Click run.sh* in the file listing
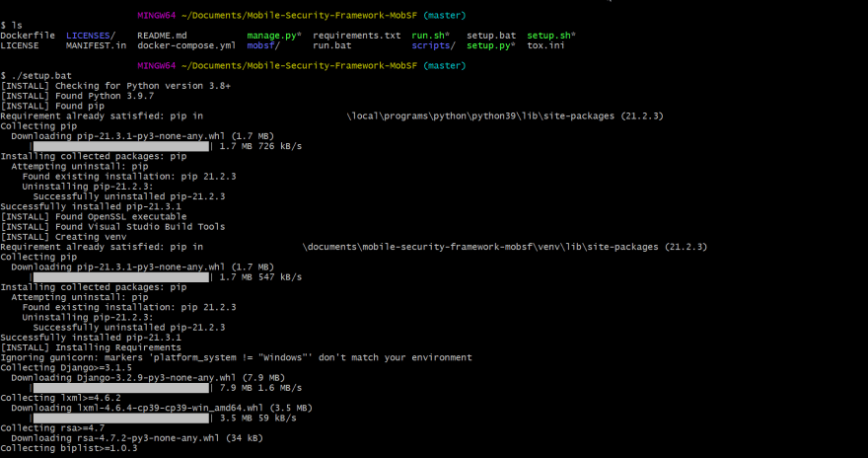This screenshot has height=458, width=868. [430, 36]
